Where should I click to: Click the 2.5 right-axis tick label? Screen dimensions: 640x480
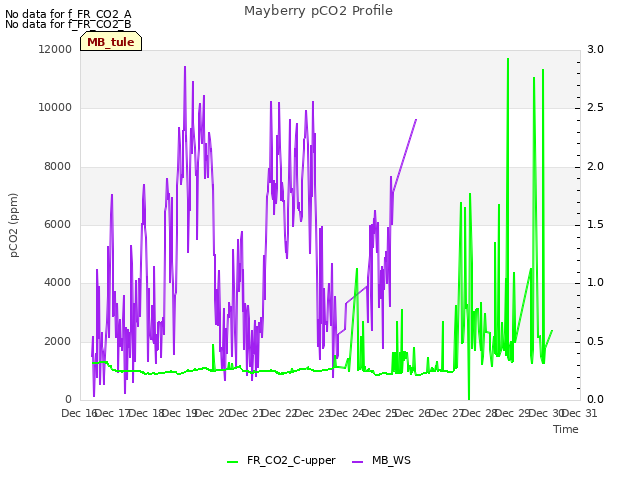(595, 108)
